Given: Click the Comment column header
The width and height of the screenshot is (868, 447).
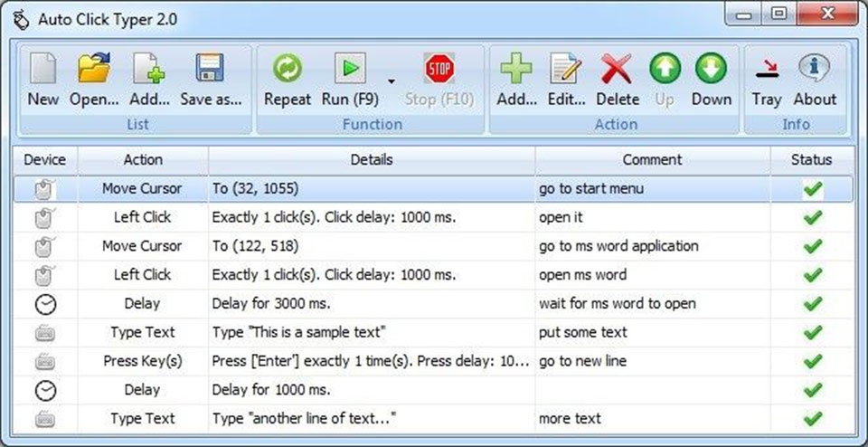Looking at the screenshot, I should (x=652, y=160).
